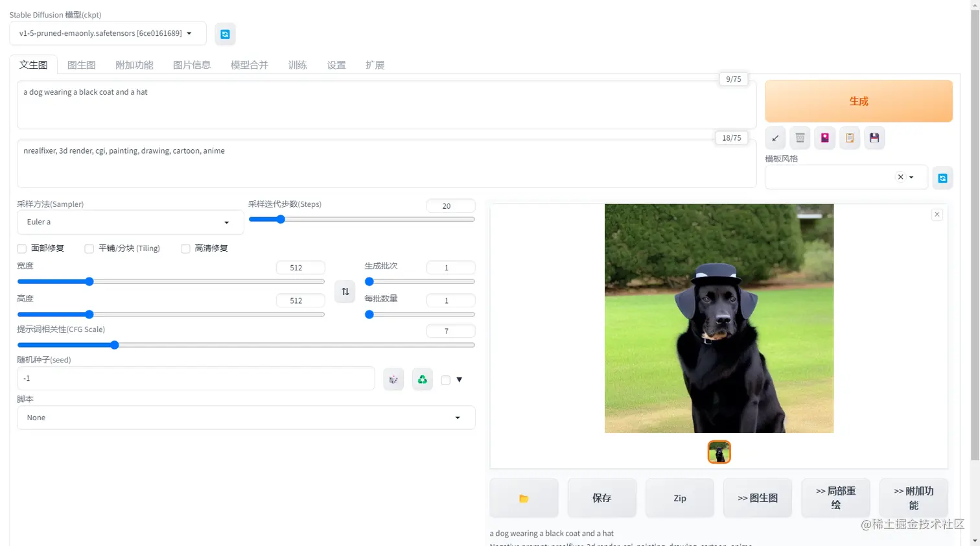Send image to 图生图
Screen dimensions: 980x546
click(758, 498)
